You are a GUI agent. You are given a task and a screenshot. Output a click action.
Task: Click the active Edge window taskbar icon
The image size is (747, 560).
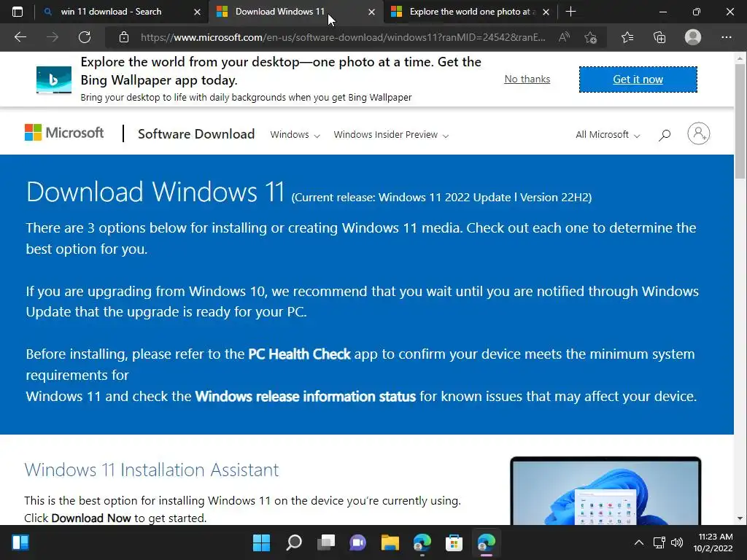(487, 542)
